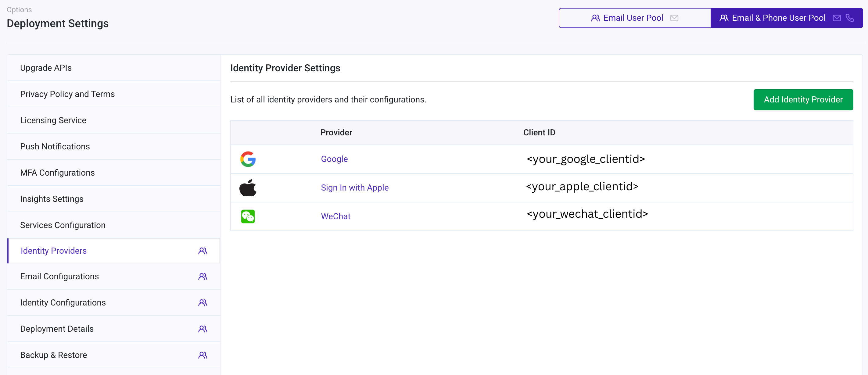868x375 pixels.
Task: Click the Apple logo in the provider table
Action: [248, 188]
